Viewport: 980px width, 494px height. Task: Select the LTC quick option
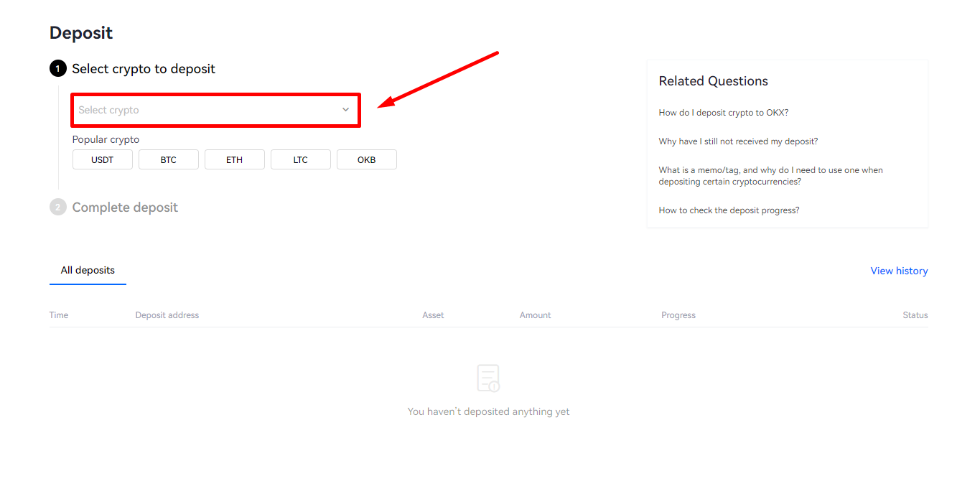click(301, 159)
